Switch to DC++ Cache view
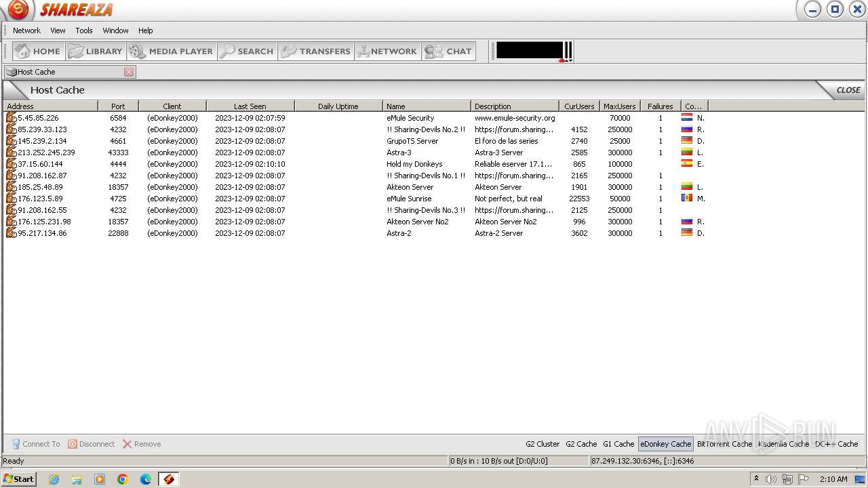Screen dimensions: 868x488 pyautogui.click(x=836, y=444)
